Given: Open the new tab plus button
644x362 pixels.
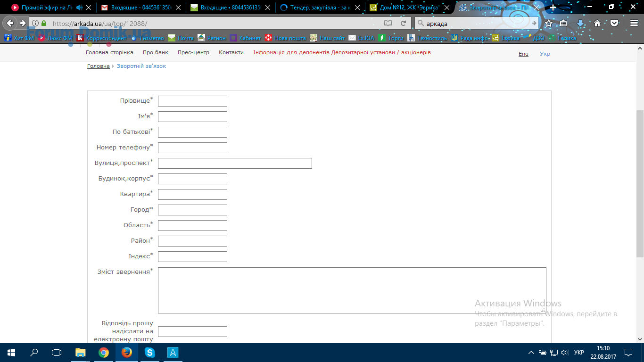Looking at the screenshot, I should point(553,8).
